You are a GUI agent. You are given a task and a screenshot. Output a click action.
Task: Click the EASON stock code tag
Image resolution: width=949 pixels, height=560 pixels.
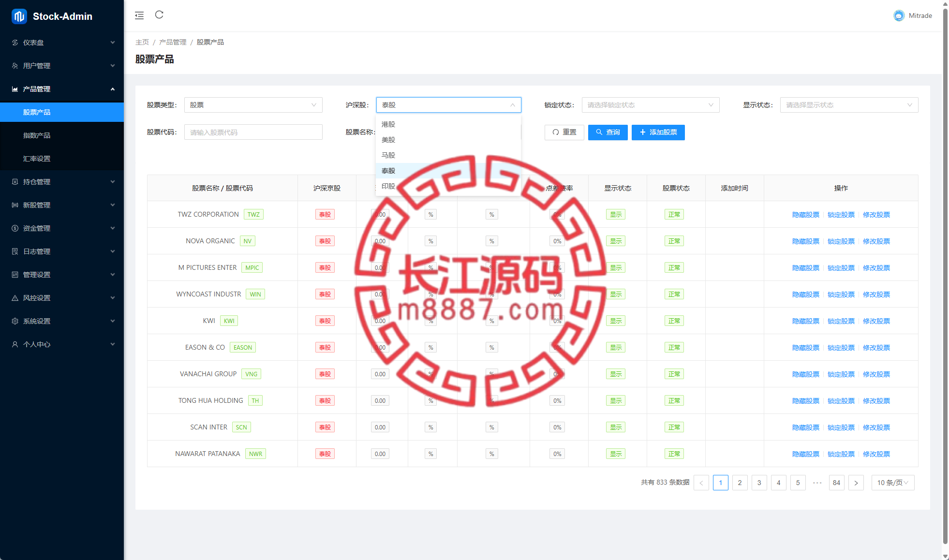coord(243,348)
